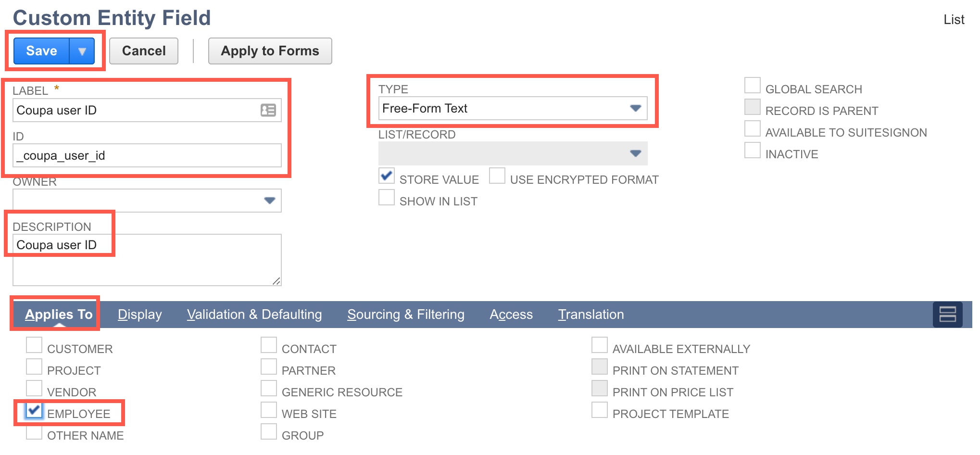Click the Description text area
The width and height of the screenshot is (980, 455).
pos(147,260)
